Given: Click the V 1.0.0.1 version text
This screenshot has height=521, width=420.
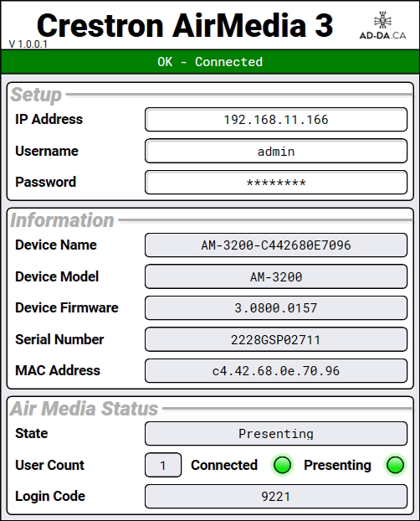Looking at the screenshot, I should [x=28, y=44].
